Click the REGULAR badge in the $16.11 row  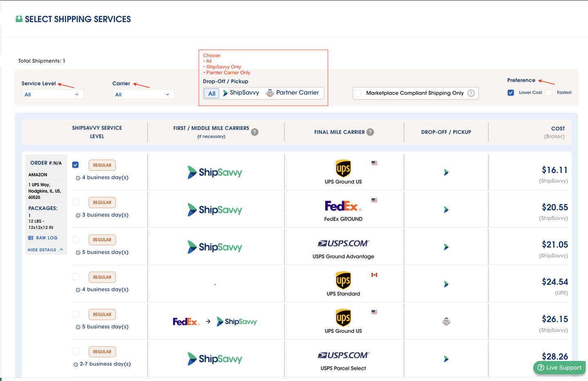pyautogui.click(x=102, y=165)
